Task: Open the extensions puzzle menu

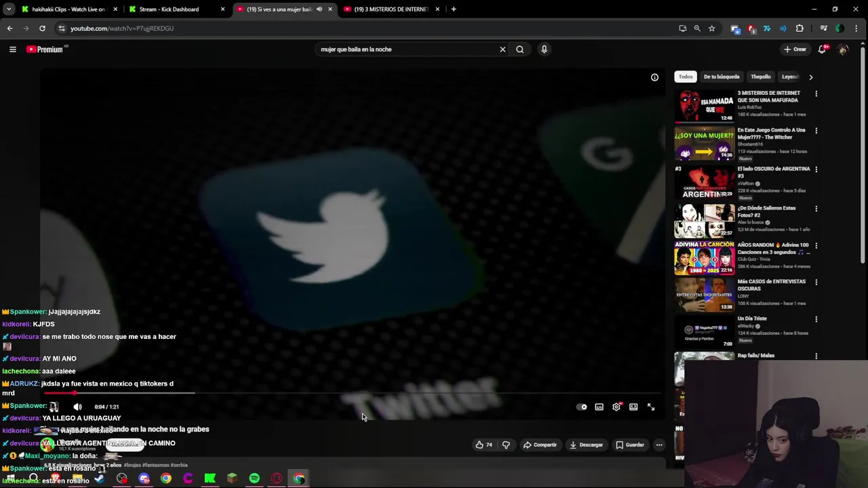Action: (x=800, y=28)
